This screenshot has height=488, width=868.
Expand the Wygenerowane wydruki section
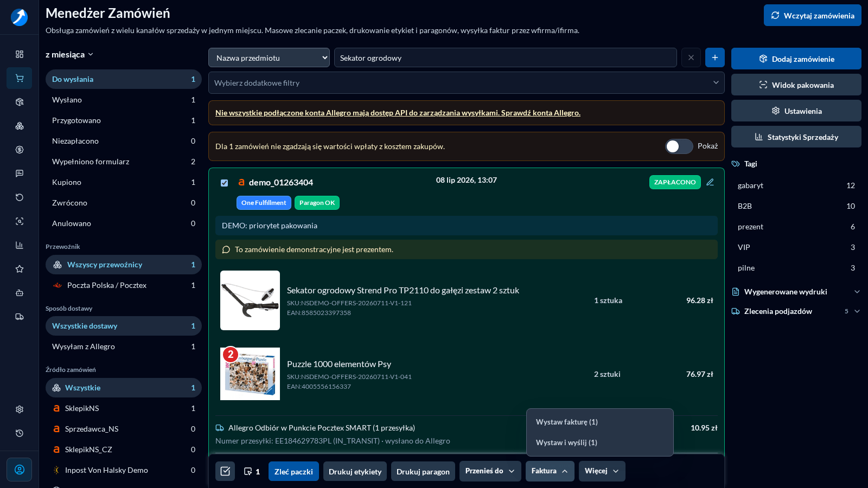coord(796,292)
